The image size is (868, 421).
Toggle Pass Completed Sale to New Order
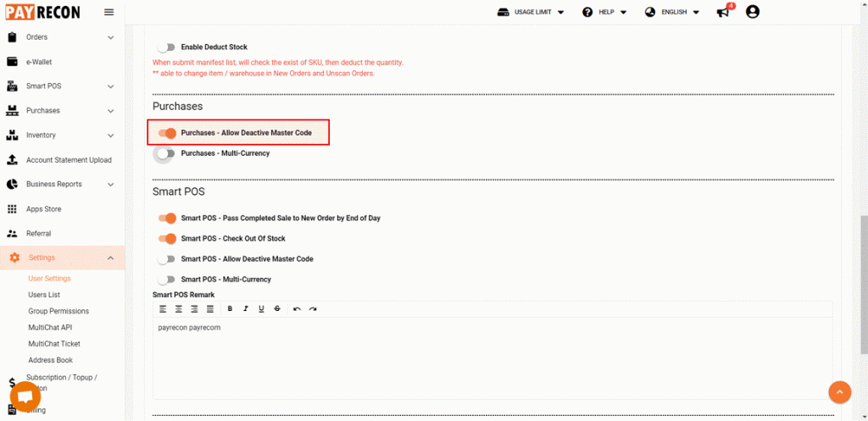pos(167,218)
